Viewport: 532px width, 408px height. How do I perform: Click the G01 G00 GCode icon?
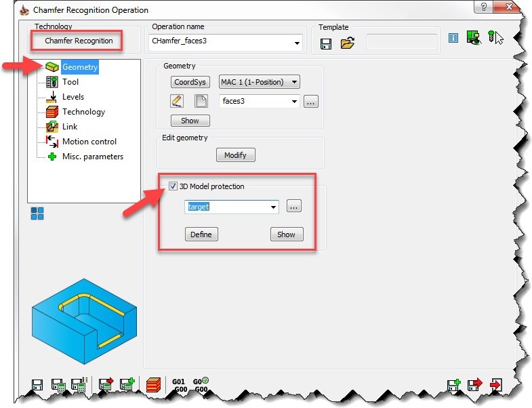click(180, 386)
